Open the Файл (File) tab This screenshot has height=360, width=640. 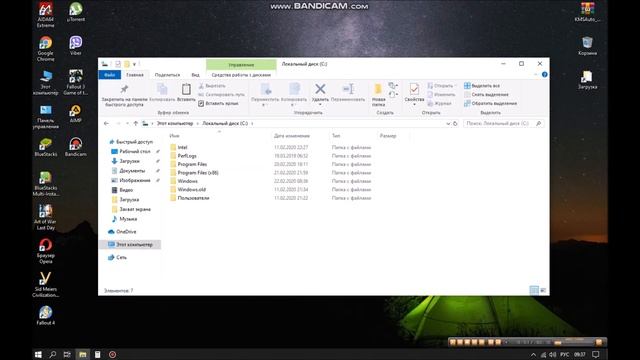tap(109, 75)
